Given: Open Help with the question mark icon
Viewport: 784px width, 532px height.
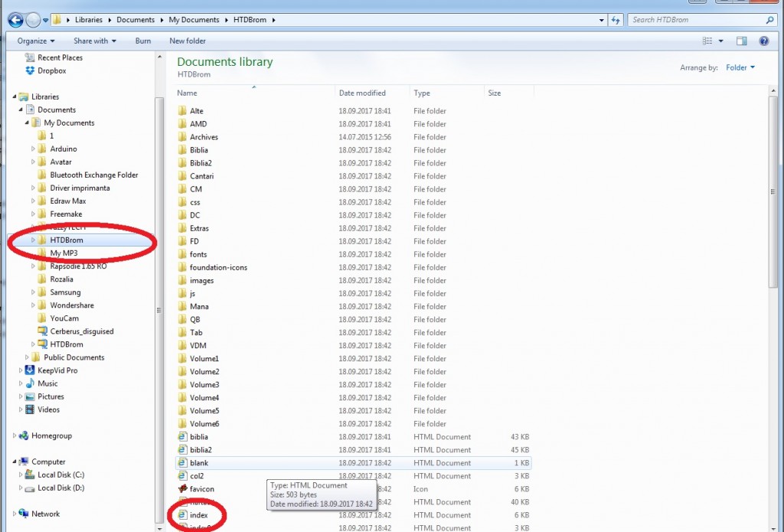Looking at the screenshot, I should click(x=764, y=41).
